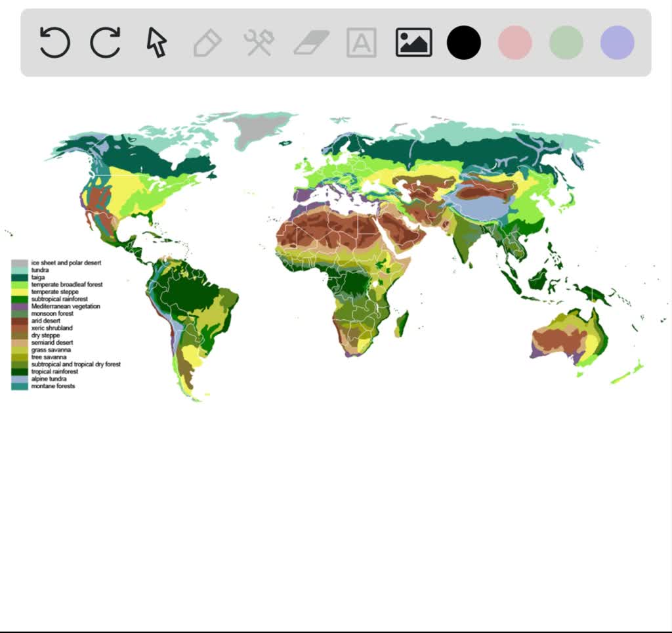The image size is (672, 633).
Task: Select the Text tool
Action: pos(360,41)
